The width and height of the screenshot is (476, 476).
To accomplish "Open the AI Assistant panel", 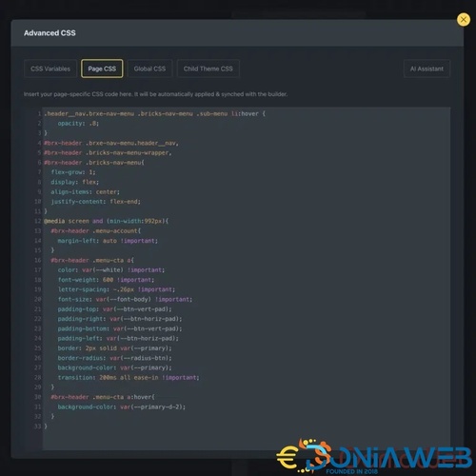I will [x=426, y=69].
